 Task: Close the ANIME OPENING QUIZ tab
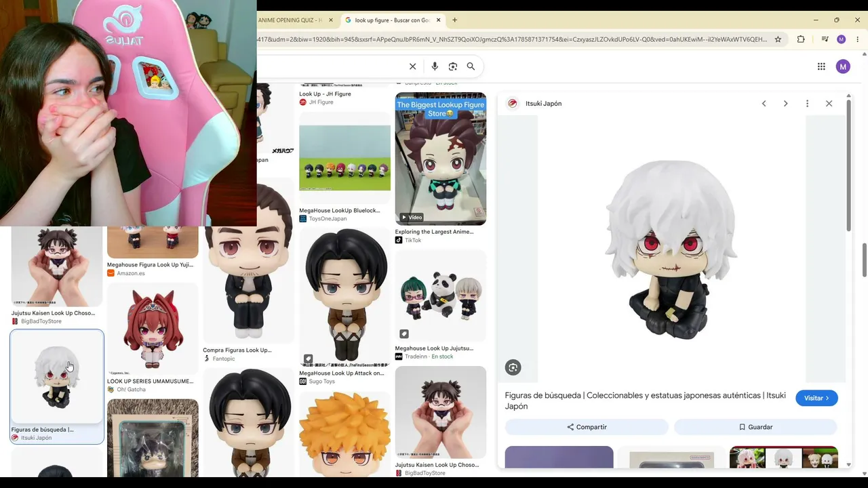coord(331,20)
